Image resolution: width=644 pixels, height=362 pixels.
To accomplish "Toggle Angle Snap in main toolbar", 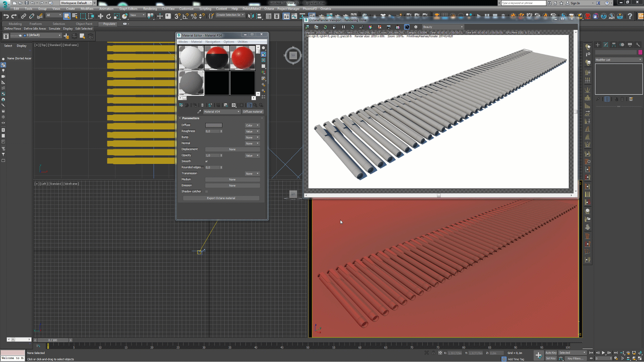I will (185, 16).
